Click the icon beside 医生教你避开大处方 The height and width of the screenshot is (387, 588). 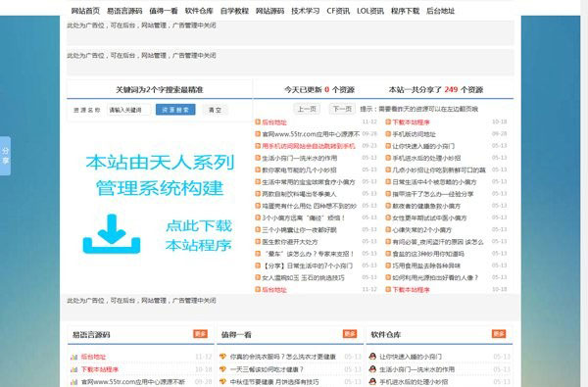(x=258, y=242)
